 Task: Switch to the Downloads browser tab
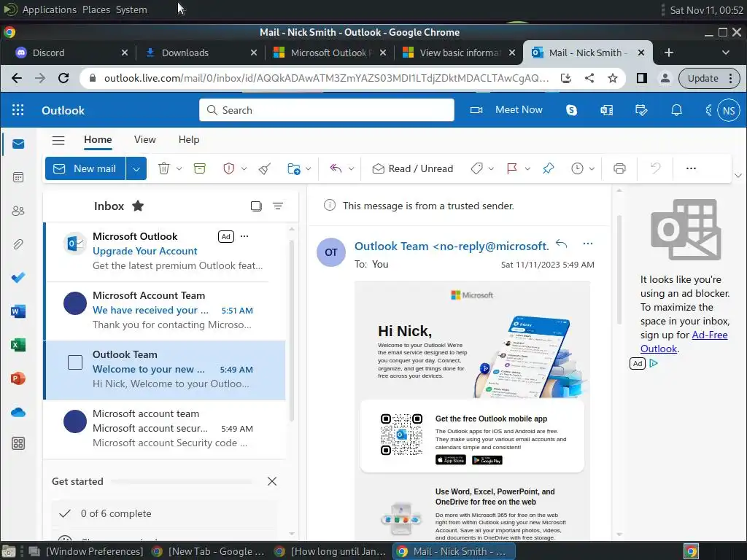pos(200,52)
